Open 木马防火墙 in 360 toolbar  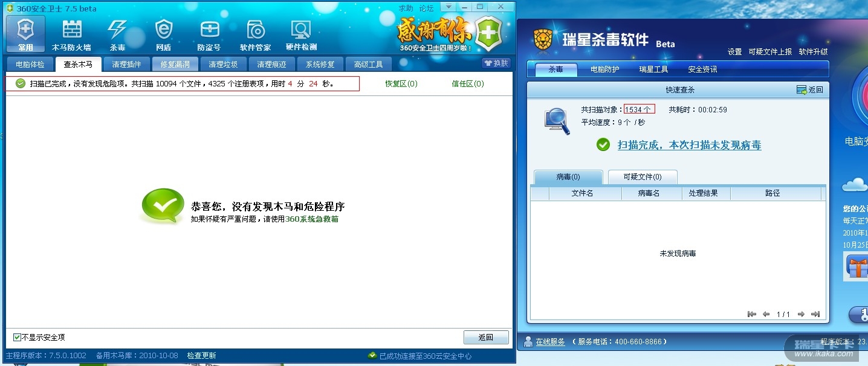pyautogui.click(x=71, y=34)
